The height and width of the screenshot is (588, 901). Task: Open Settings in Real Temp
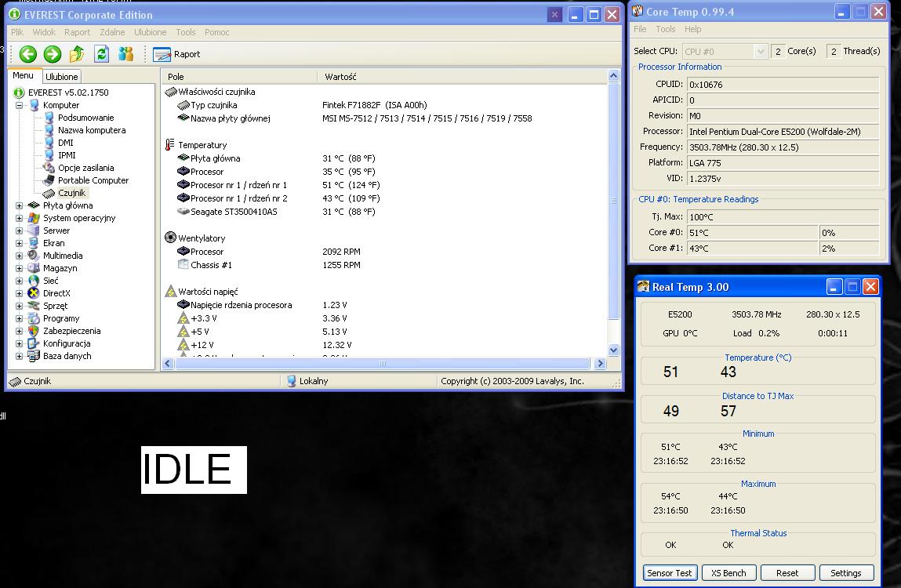(x=846, y=573)
